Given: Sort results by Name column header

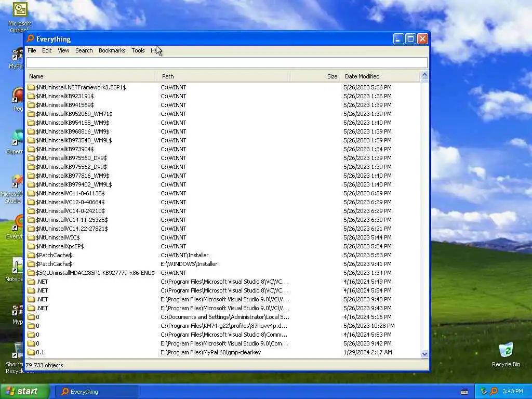Looking at the screenshot, I should pyautogui.click(x=91, y=76).
